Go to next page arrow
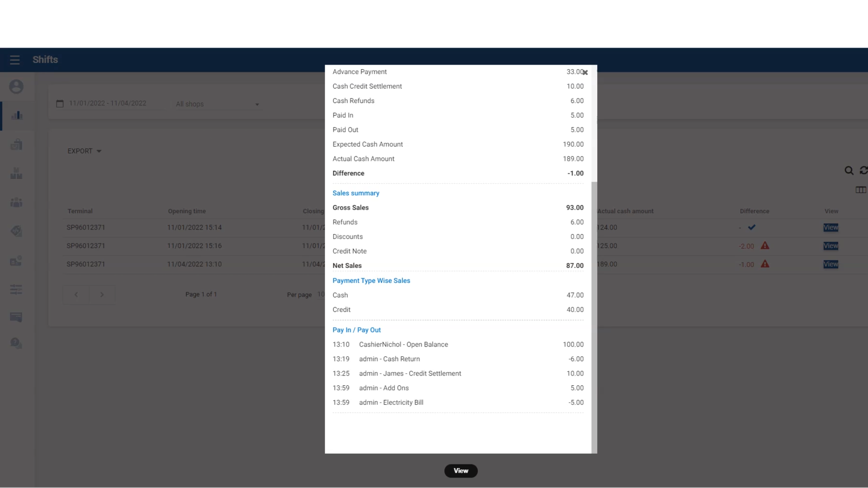 (102, 295)
